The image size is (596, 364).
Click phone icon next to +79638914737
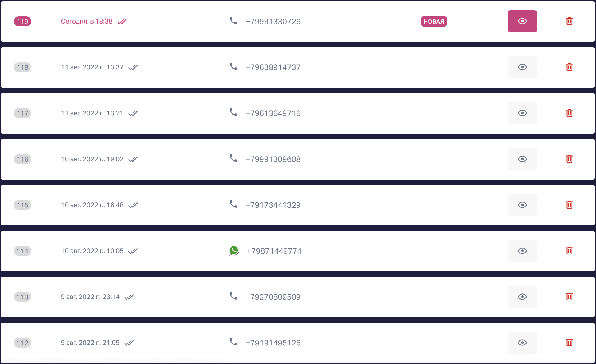[x=234, y=66]
